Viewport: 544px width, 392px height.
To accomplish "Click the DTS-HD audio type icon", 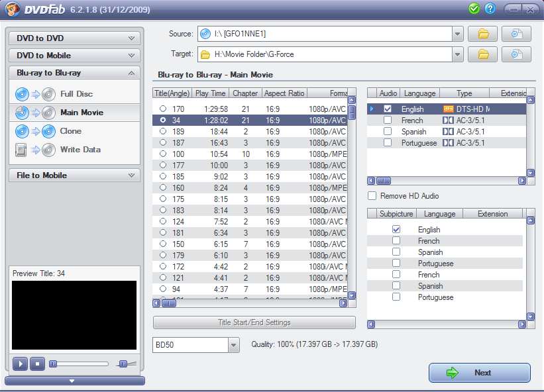I will 448,109.
